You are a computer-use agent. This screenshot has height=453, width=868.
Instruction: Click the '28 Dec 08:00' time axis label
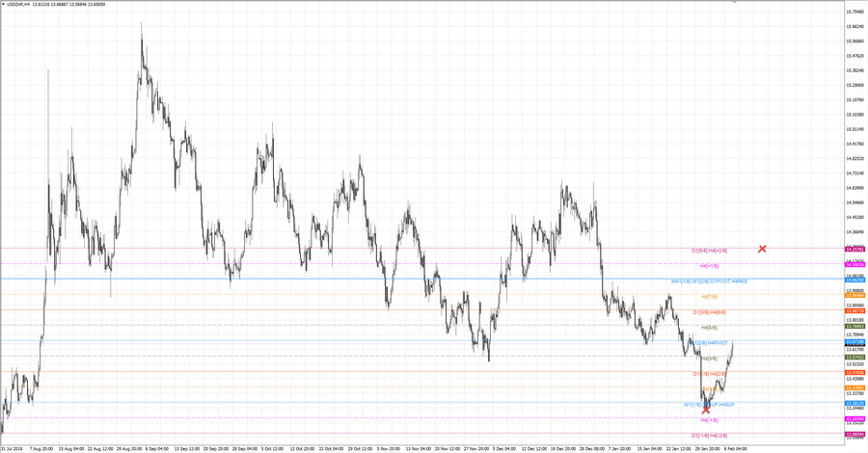[591, 448]
